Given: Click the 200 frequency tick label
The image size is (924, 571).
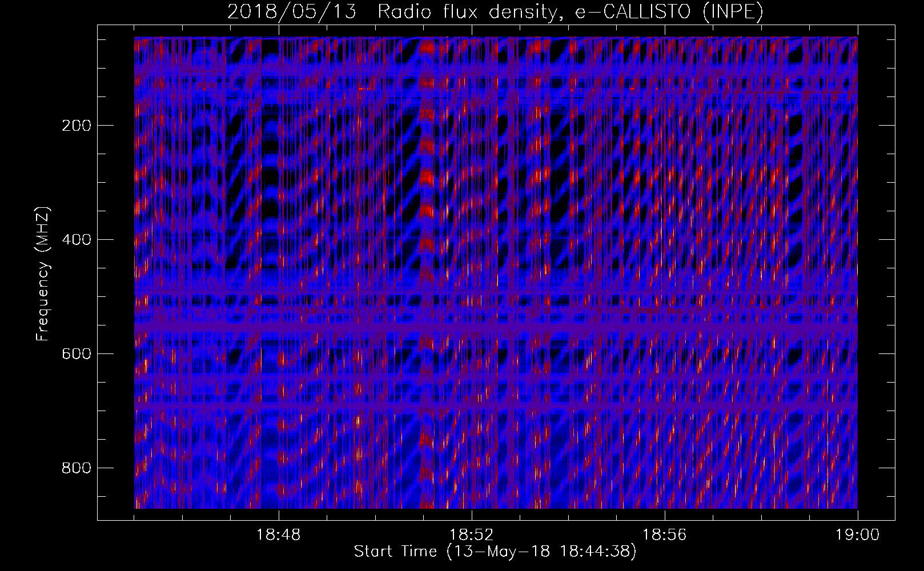Looking at the screenshot, I should pyautogui.click(x=77, y=126).
